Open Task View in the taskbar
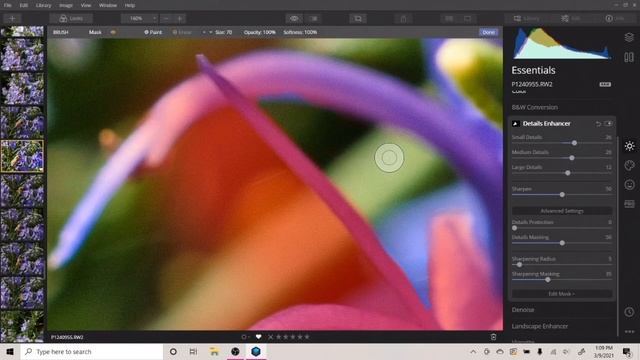 click(193, 351)
